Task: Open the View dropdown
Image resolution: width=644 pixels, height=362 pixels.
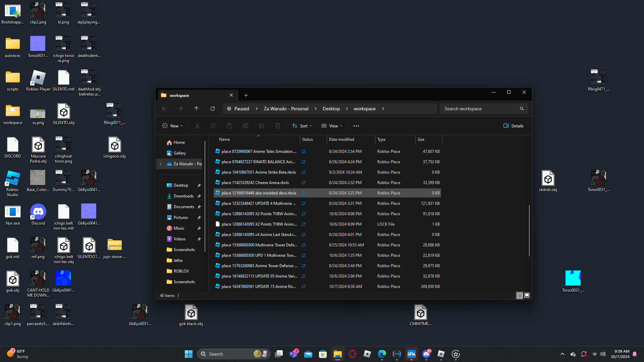Action: coord(332,126)
